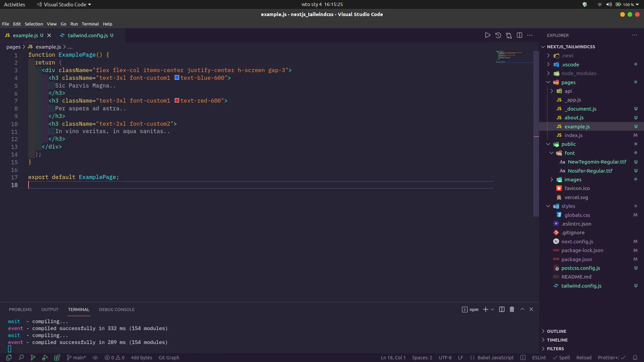Viewport: 644px width, 362px height.
Task: Split the terminal panel
Action: pyautogui.click(x=502, y=309)
